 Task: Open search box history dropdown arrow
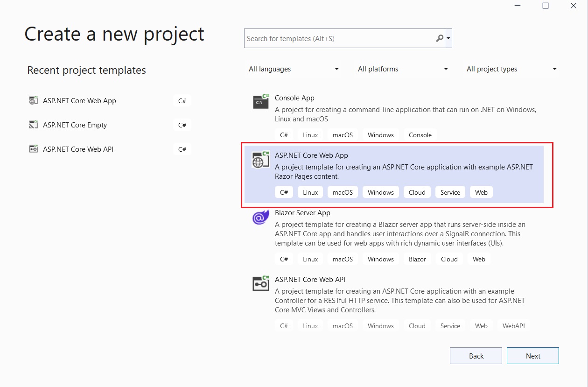pos(448,38)
